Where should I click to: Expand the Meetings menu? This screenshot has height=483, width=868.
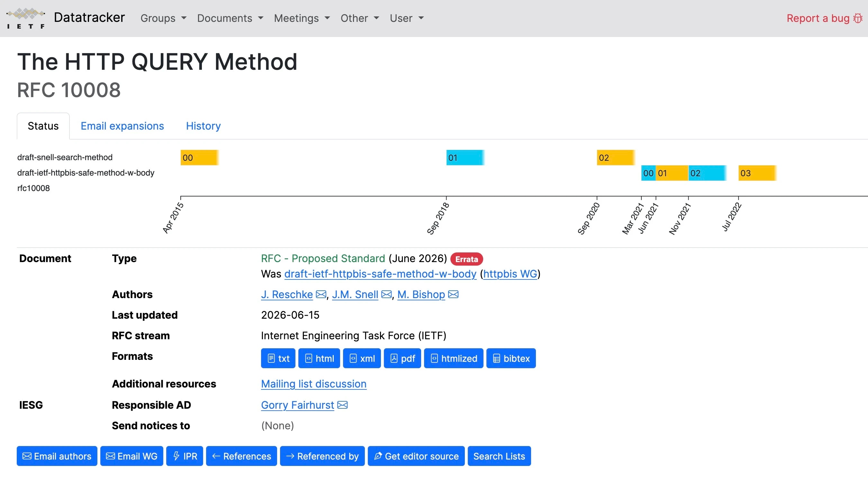tap(302, 18)
